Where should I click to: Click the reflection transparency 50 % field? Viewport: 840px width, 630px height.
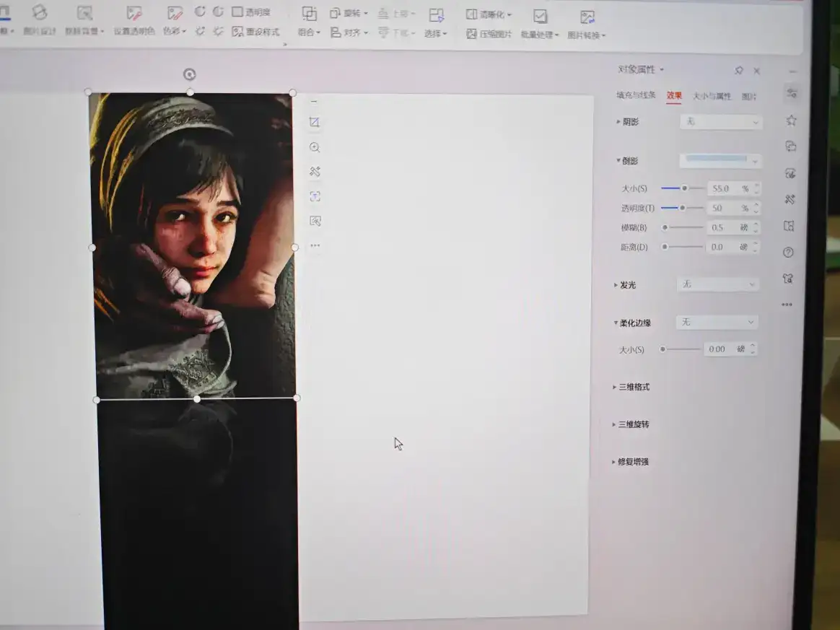[x=729, y=208]
